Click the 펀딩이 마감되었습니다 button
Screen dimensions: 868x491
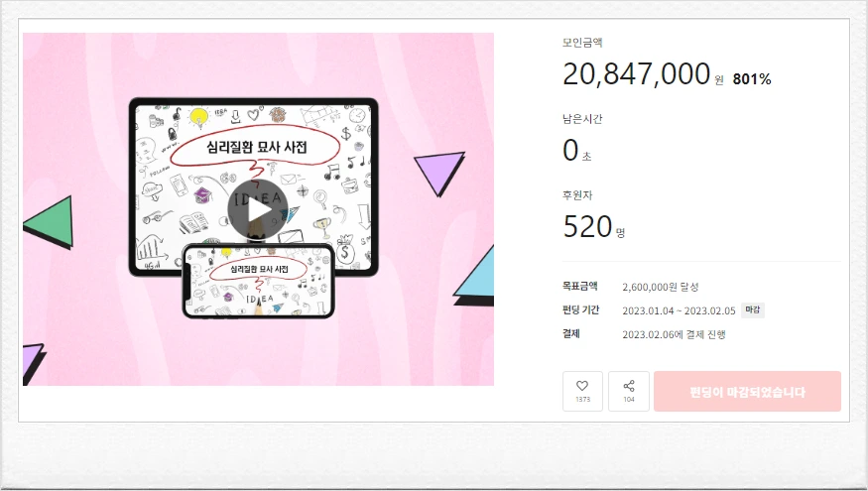[x=747, y=392]
